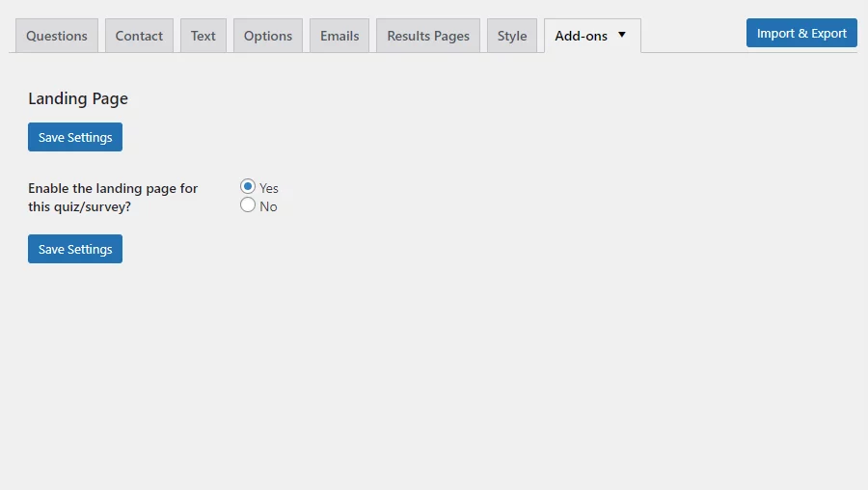Go to the Text tab

[x=203, y=36]
